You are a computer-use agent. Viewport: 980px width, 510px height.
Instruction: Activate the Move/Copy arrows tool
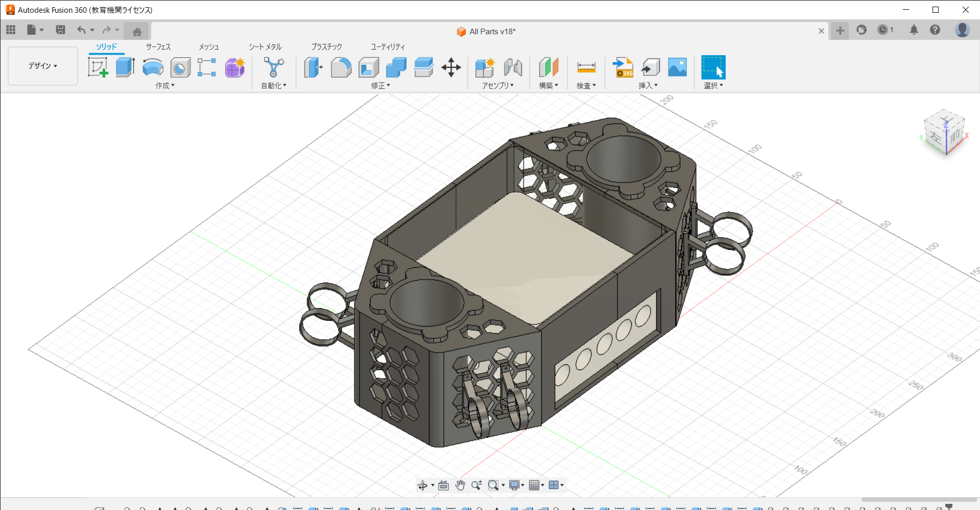(451, 67)
